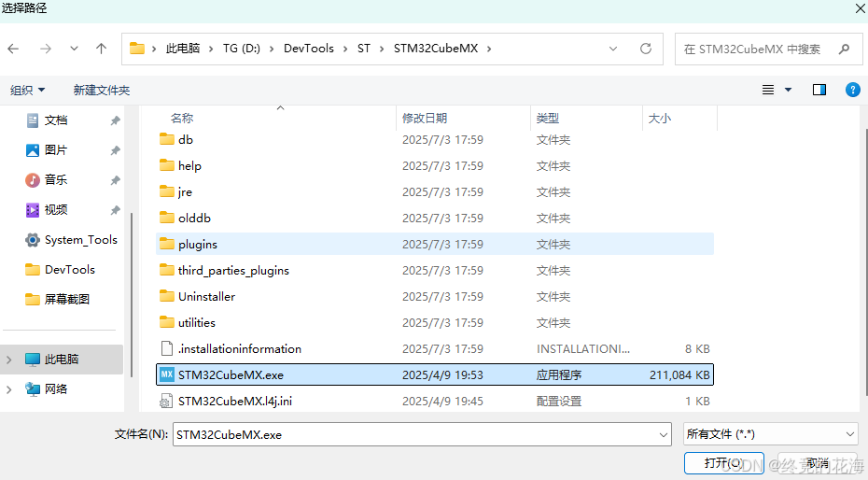Viewport: 868px width, 480px height.
Task: Click STM32CubeMX breadcrumb segment
Action: point(436,49)
